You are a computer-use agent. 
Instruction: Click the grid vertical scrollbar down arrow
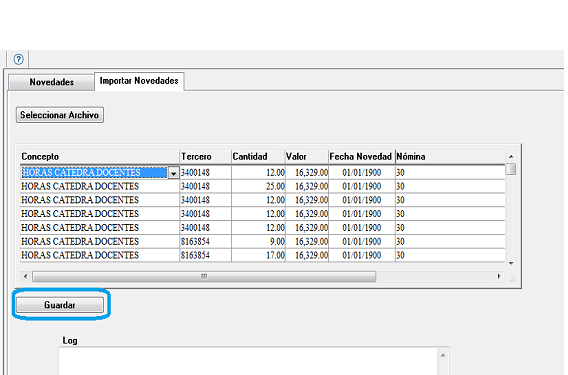(511, 263)
